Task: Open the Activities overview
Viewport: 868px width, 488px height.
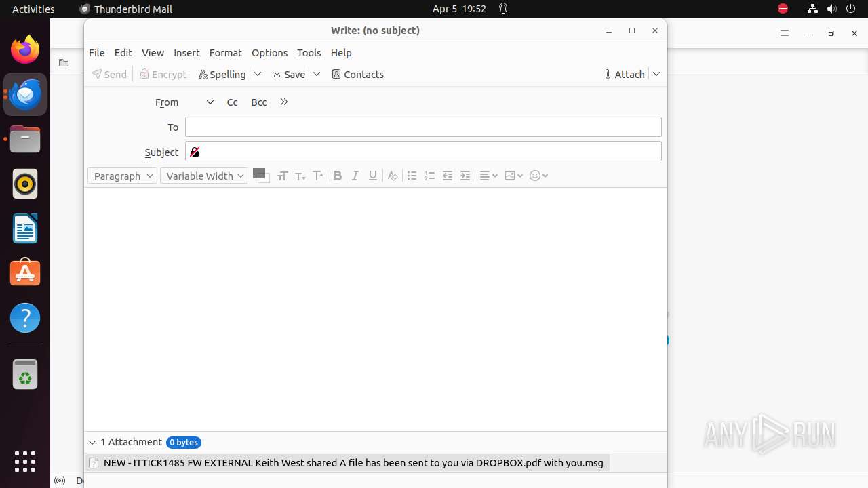Action: click(33, 9)
